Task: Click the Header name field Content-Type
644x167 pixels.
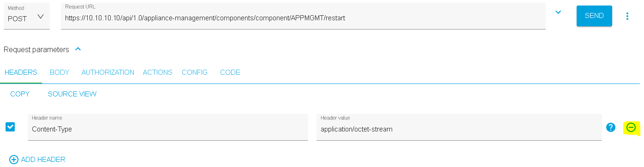Action: tap(168, 127)
